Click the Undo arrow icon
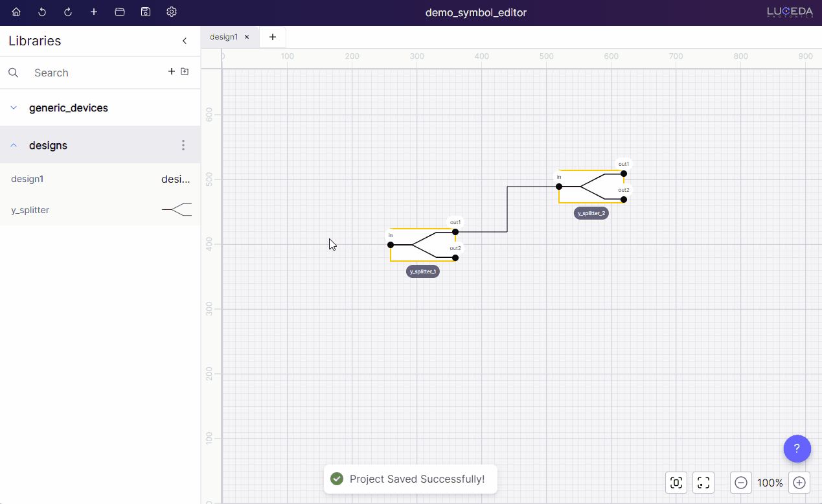Viewport: 822px width, 504px height. click(42, 12)
